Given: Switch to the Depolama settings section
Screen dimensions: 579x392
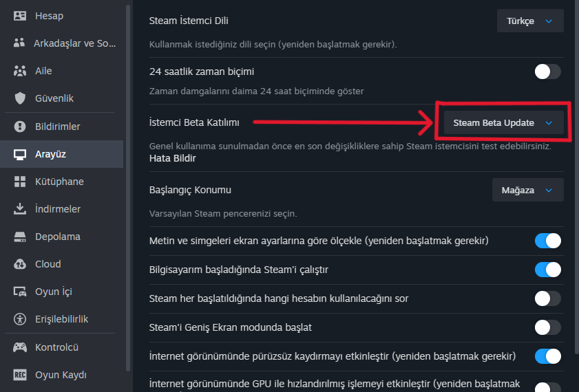Looking at the screenshot, I should pos(58,237).
